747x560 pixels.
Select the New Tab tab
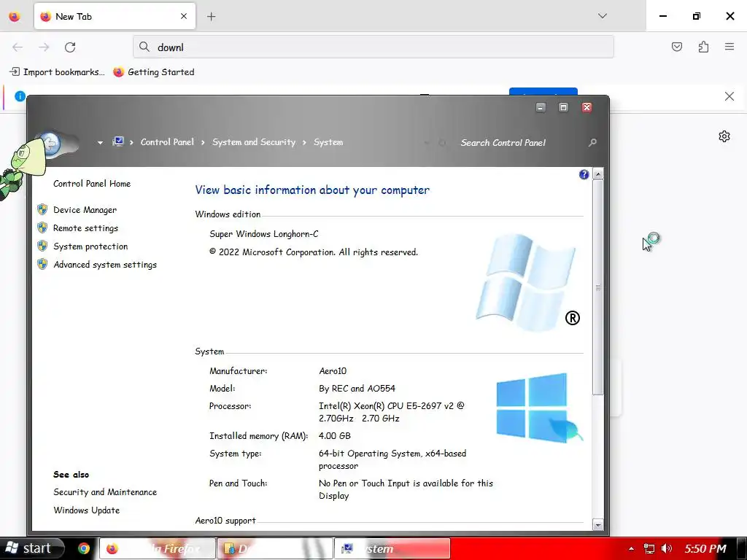115,16
